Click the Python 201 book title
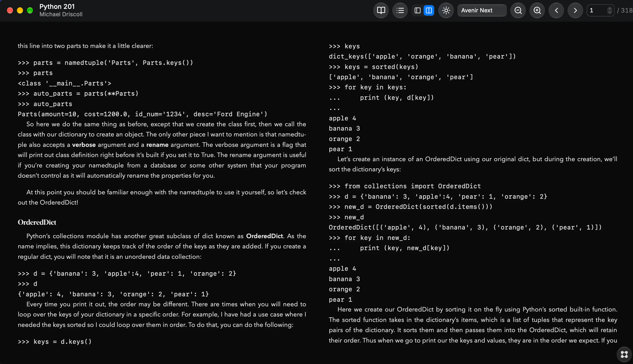The width and height of the screenshot is (633, 364). pyautogui.click(x=57, y=7)
